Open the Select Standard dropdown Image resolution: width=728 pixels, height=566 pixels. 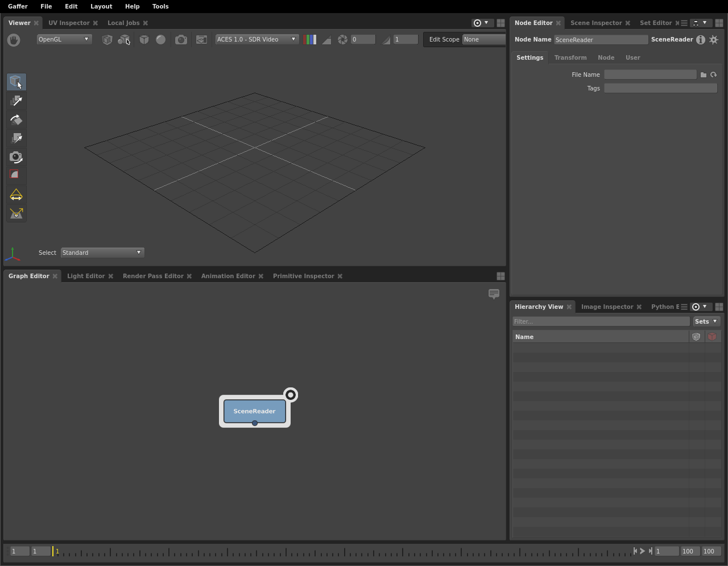[x=102, y=253]
